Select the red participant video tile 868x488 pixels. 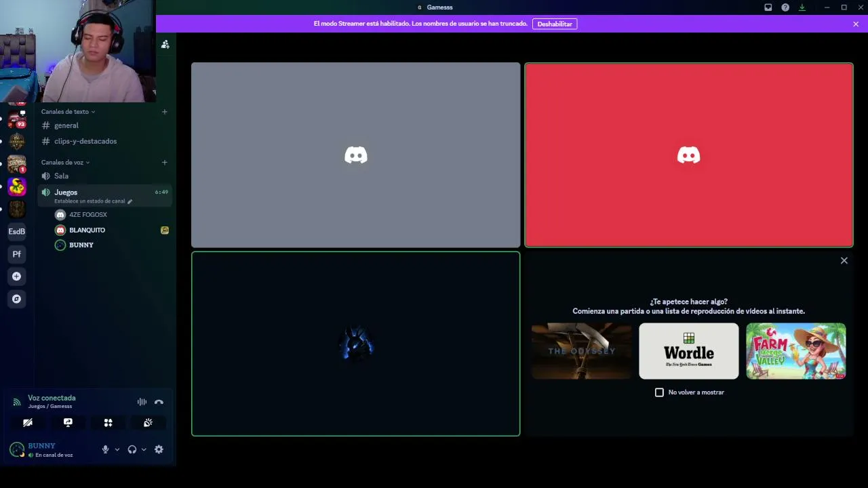pyautogui.click(x=689, y=155)
